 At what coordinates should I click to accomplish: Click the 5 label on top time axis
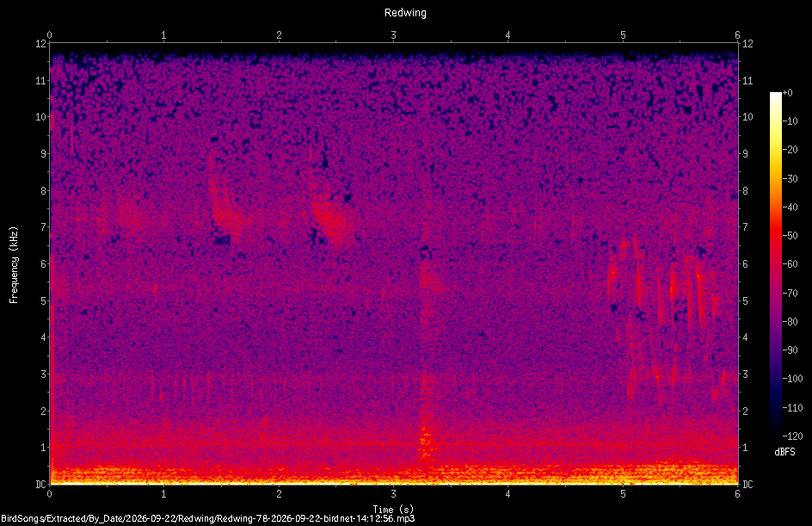[623, 35]
